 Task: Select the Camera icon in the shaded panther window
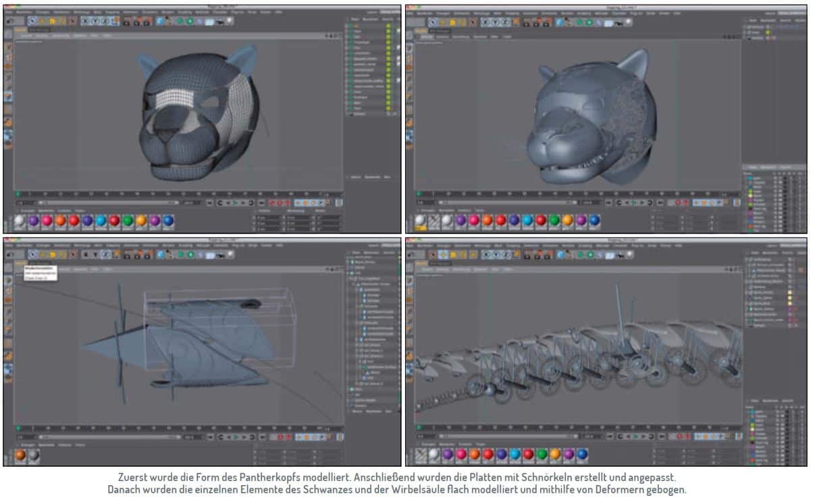click(621, 22)
